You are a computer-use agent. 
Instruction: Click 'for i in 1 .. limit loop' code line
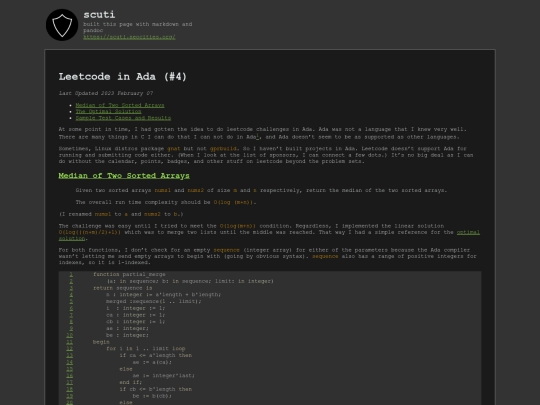point(146,349)
